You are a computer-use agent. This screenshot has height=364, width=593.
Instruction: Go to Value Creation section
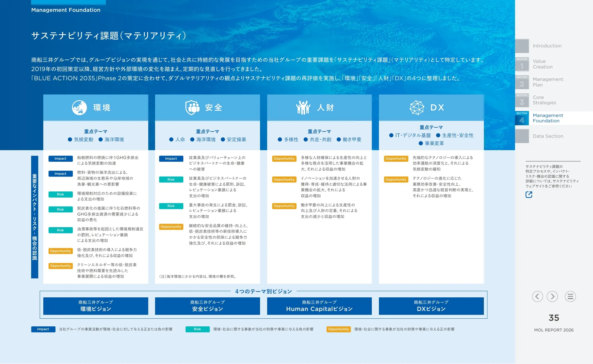coord(543,64)
